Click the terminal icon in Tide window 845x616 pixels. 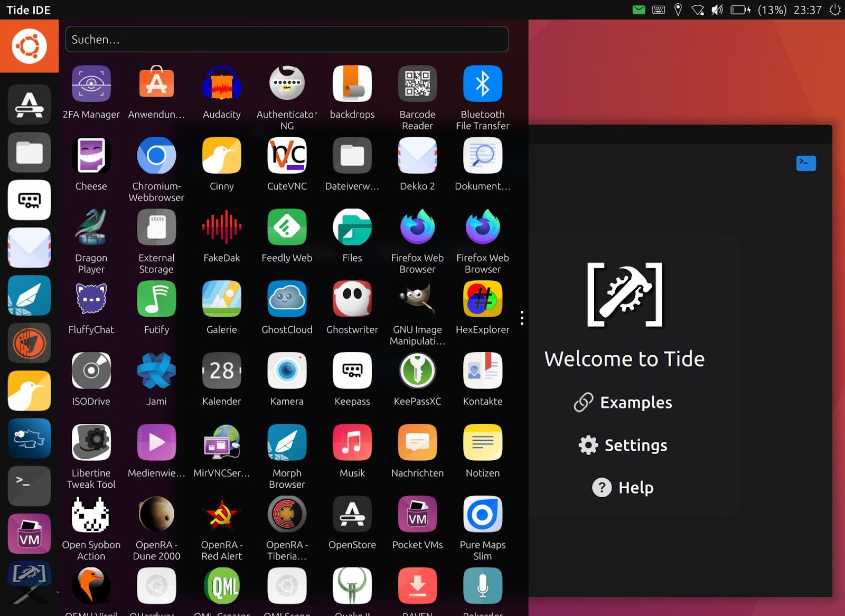point(805,163)
